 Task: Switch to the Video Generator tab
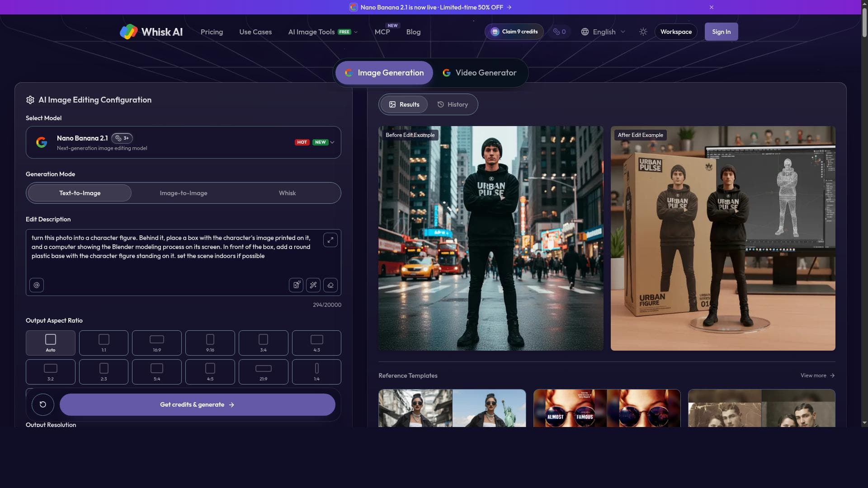click(479, 73)
